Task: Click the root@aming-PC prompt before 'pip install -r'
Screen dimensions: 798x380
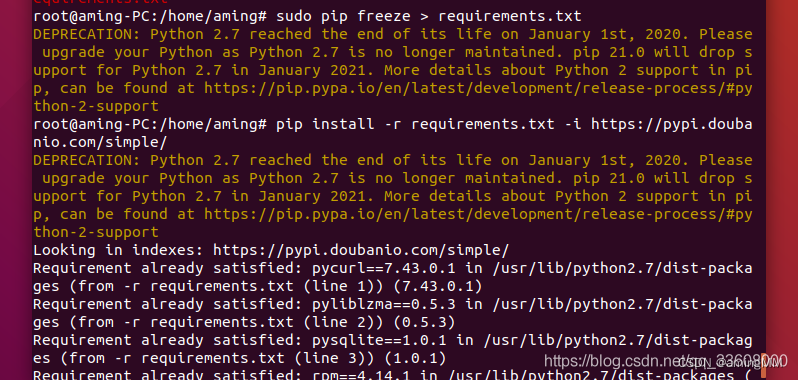Action: pyautogui.click(x=150, y=124)
